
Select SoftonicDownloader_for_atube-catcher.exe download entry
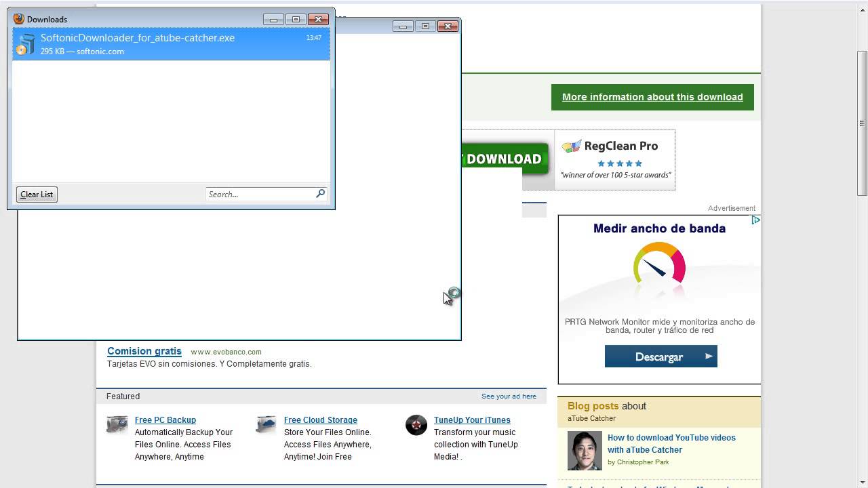[x=172, y=44]
